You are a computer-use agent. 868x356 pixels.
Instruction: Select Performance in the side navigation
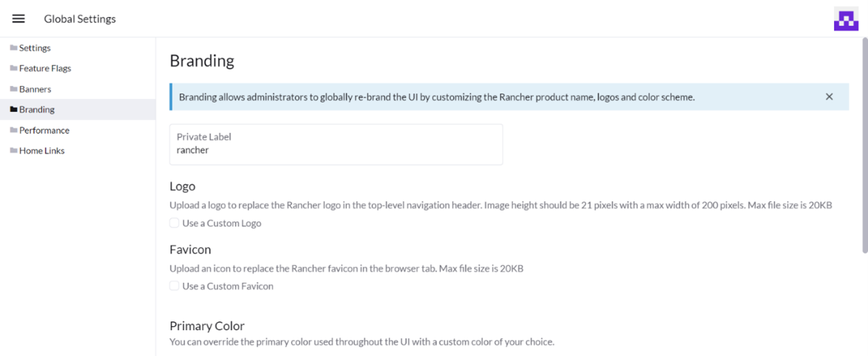44,130
